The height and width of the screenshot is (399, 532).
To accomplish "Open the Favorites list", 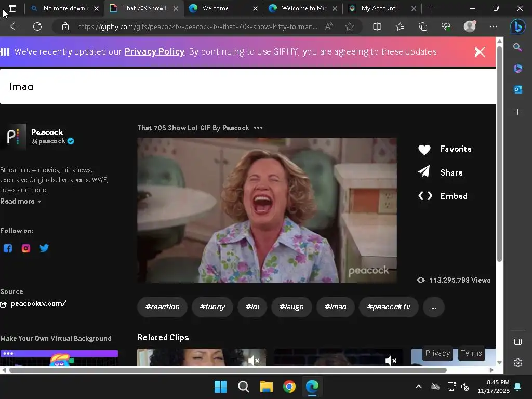I will 400,26.
